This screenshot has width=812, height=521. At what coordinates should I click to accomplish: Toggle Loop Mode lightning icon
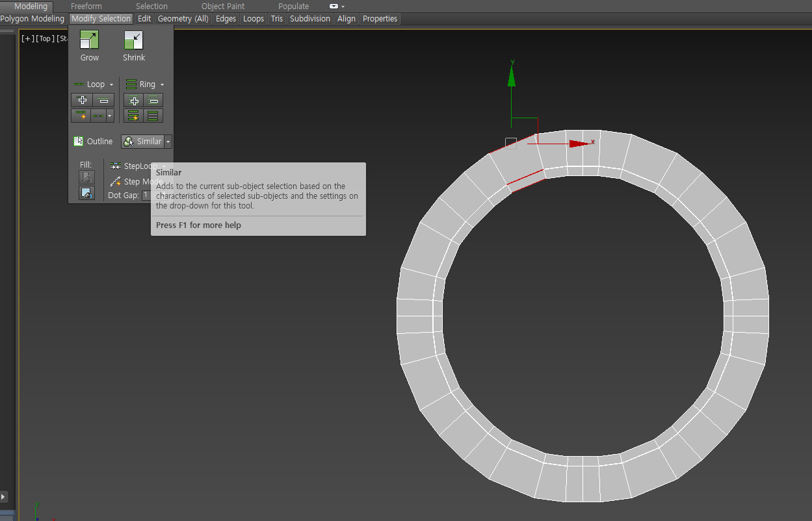coord(81,116)
